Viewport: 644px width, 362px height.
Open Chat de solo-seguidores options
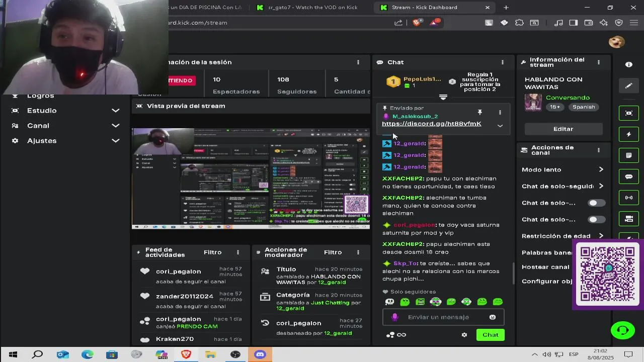point(562,187)
